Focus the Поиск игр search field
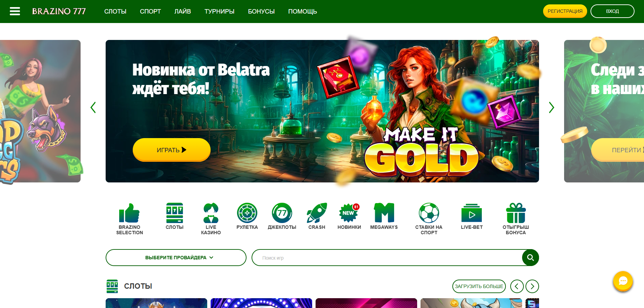The width and height of the screenshot is (644, 308). 387,258
